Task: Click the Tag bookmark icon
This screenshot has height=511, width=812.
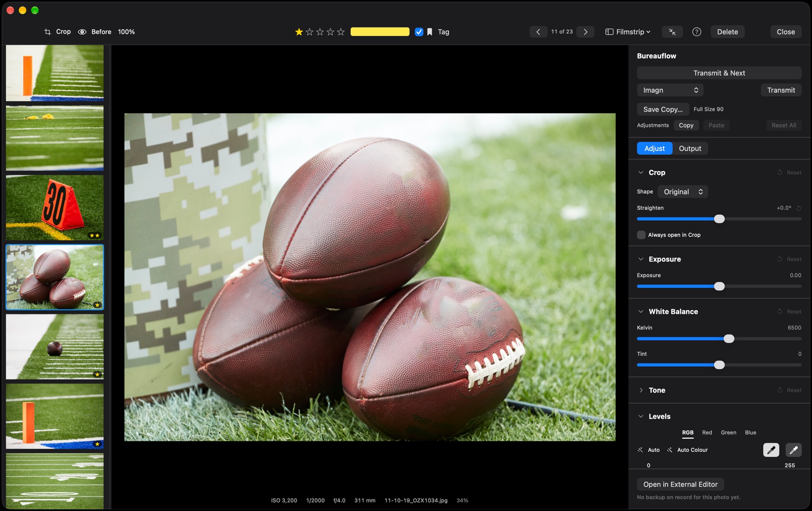Action: 430,32
